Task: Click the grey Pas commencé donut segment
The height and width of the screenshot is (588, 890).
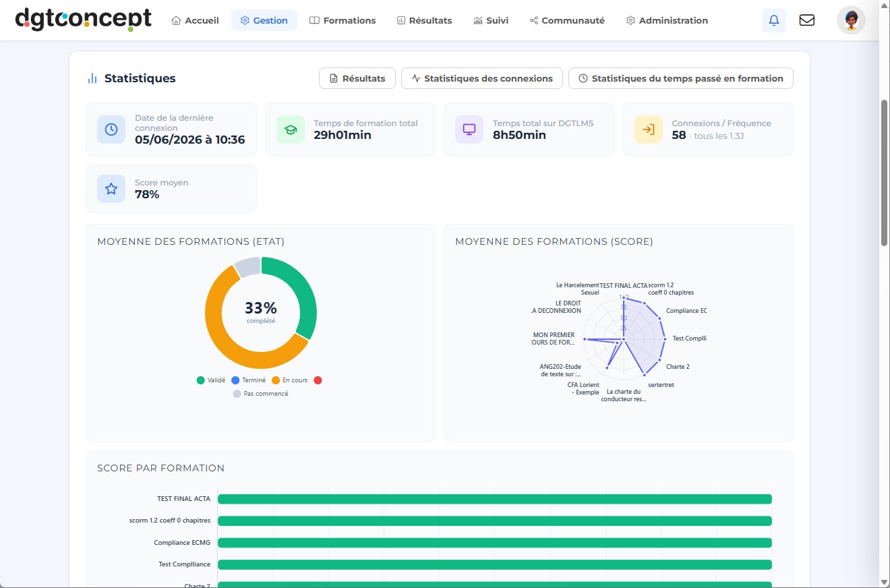Action: [x=248, y=267]
